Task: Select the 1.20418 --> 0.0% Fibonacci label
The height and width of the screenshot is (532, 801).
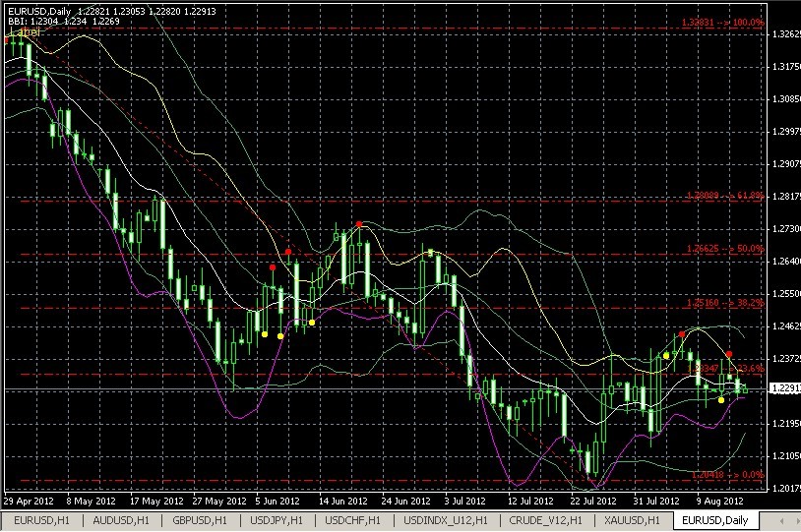Action: click(728, 475)
